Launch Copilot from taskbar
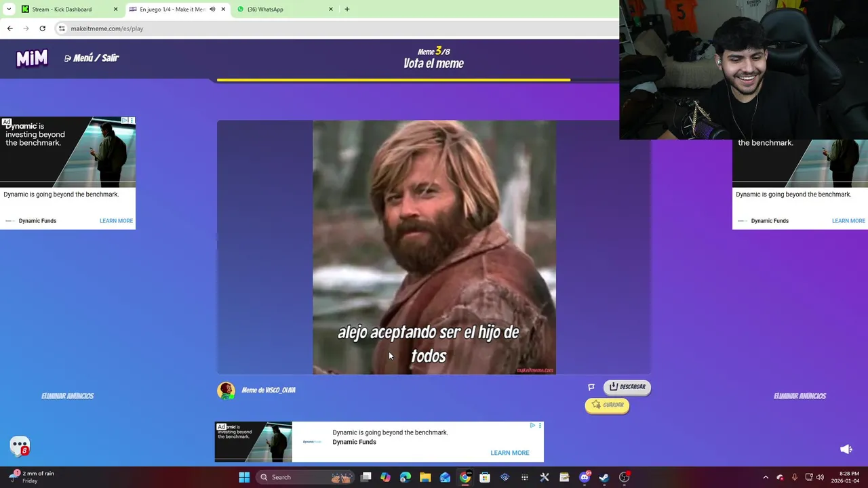Viewport: 868px width, 488px height. tap(386, 477)
